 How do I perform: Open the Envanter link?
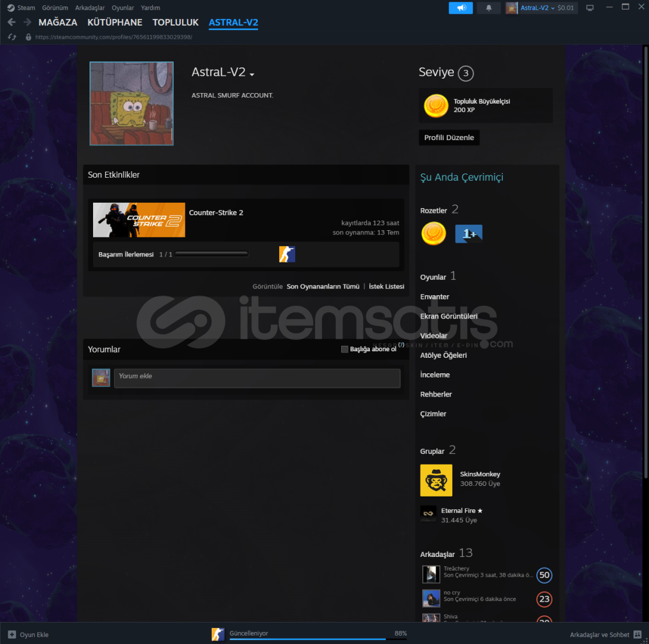click(435, 297)
